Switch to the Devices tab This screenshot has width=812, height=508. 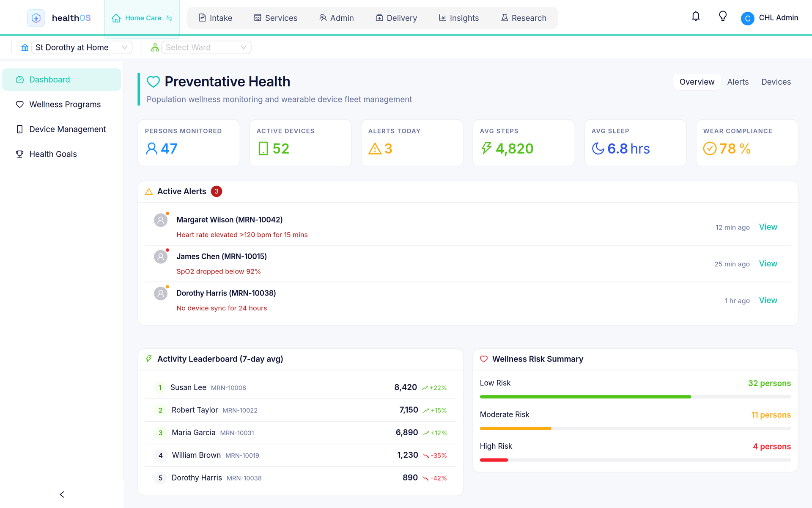pos(776,82)
